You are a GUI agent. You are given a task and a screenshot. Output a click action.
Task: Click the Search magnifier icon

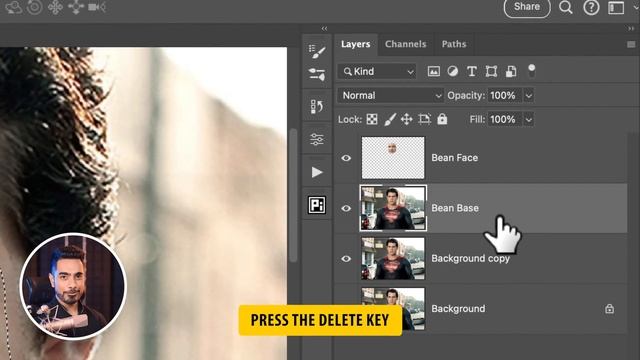(x=565, y=7)
